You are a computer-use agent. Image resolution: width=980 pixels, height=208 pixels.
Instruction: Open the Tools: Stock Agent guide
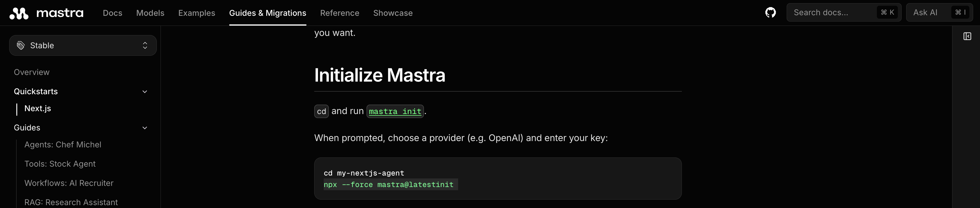(60, 164)
